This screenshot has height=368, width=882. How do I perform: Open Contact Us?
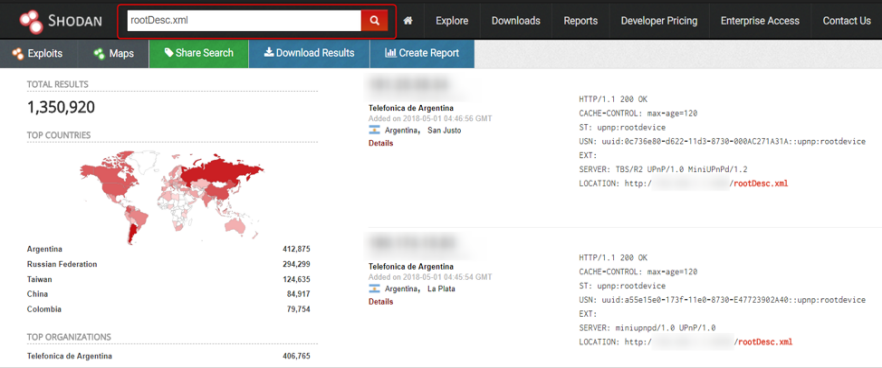pos(847,21)
